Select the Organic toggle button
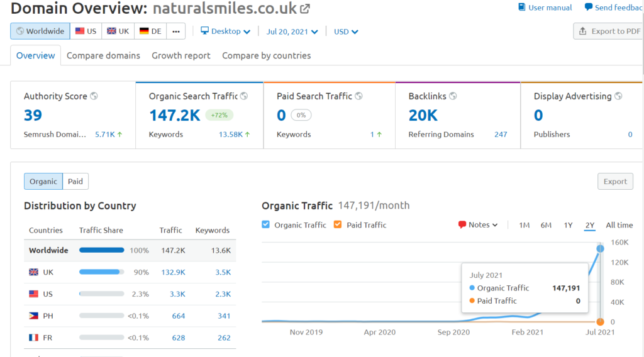Screen dimensions: 644x357 tap(43, 182)
